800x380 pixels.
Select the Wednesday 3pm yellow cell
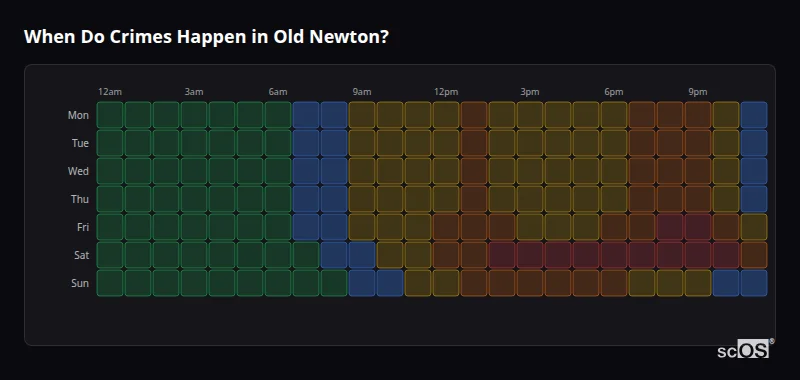point(530,171)
